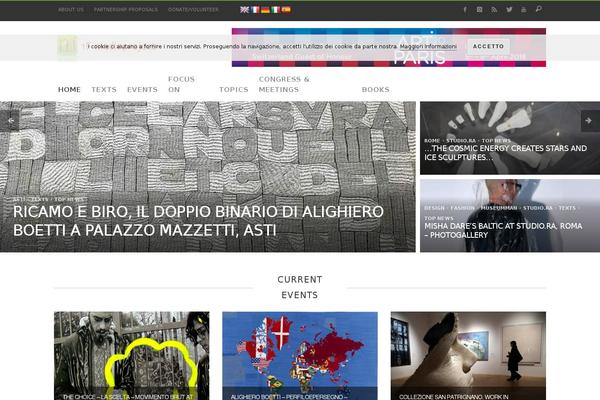Open The Choice La Scelta event thumbnail

click(x=132, y=356)
